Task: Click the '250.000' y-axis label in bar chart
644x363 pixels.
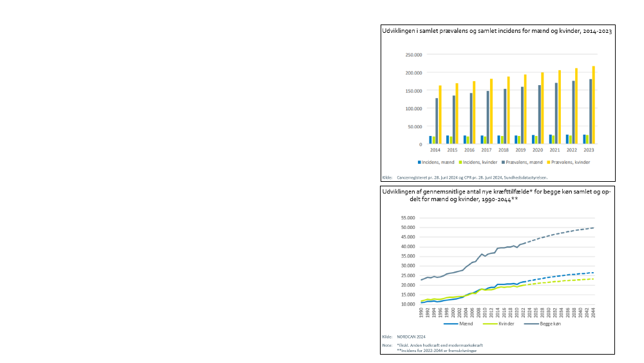Action: [x=413, y=55]
